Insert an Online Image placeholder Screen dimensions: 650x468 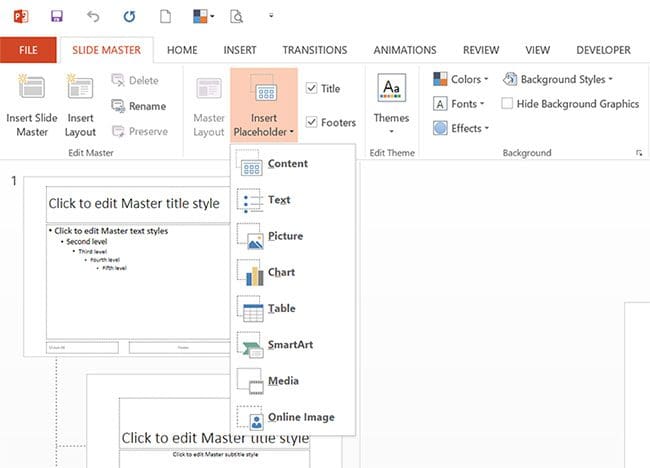[x=293, y=417]
